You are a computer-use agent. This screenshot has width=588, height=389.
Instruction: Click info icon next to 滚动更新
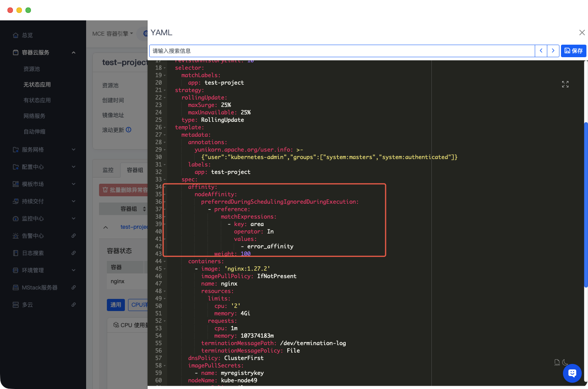[129, 130]
